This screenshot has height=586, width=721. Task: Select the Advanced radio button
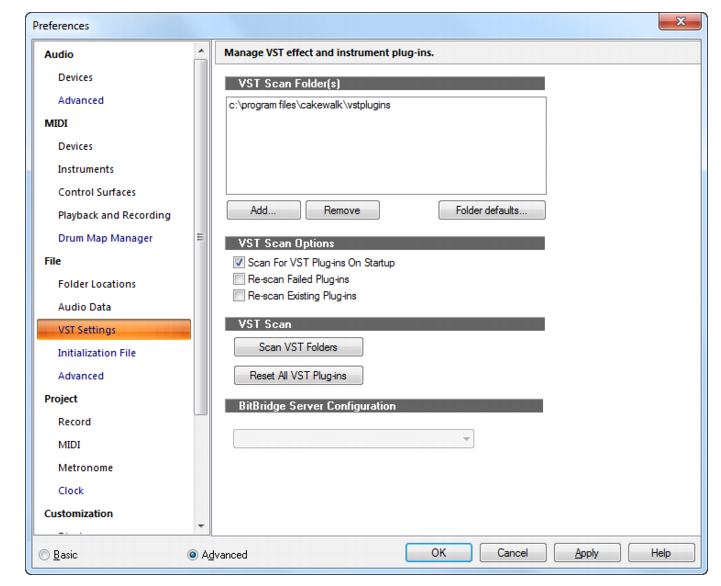(x=193, y=555)
